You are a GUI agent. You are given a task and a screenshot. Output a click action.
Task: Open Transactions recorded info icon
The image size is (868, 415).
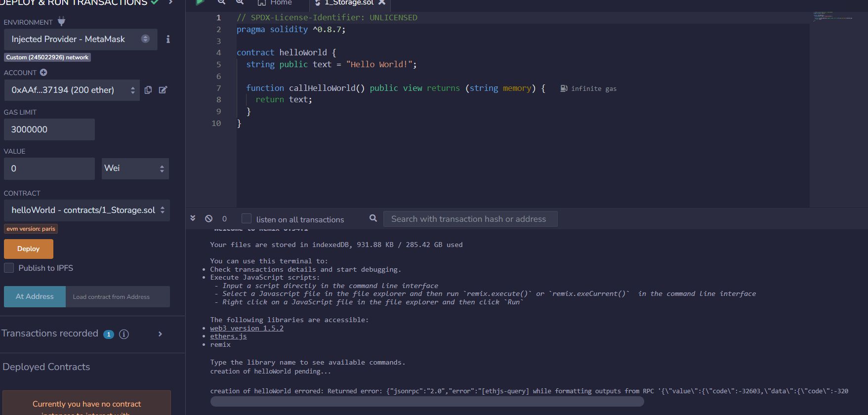click(124, 334)
